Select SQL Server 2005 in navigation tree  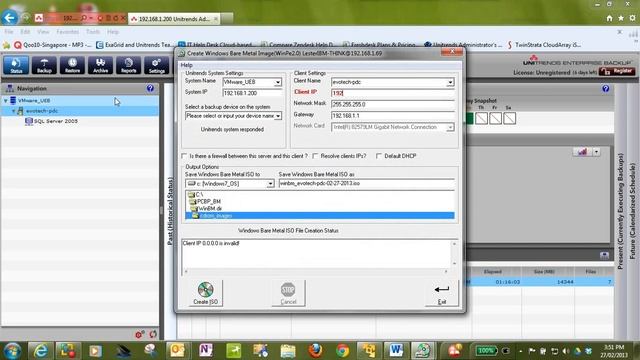point(56,121)
